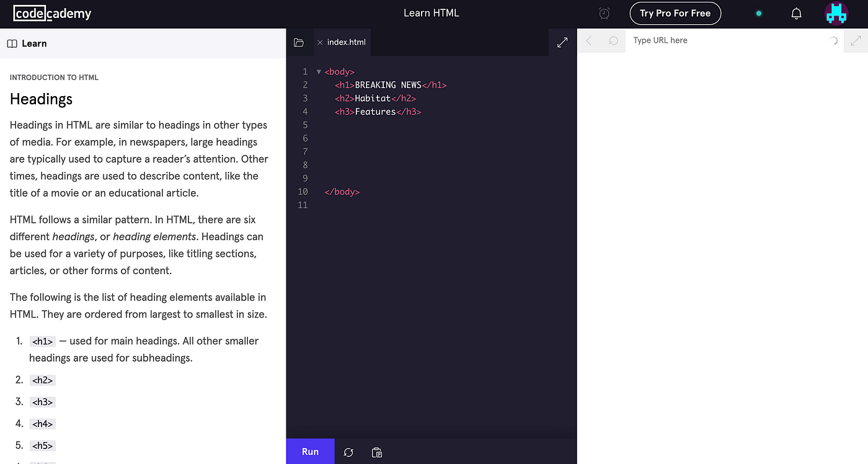Click the closing body tag line
This screenshot has width=868, height=464.
tap(342, 192)
